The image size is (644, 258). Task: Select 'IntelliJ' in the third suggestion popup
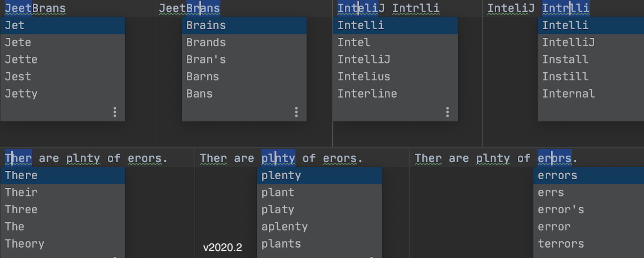(395, 59)
